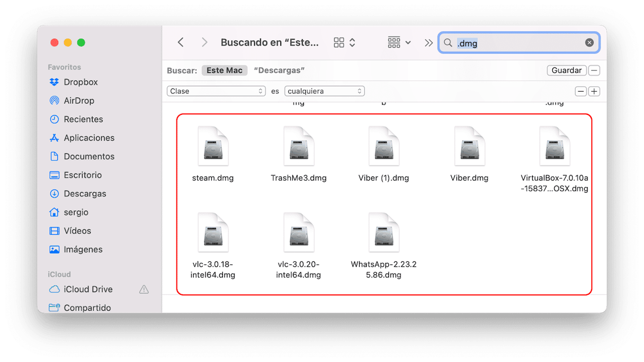This screenshot has height=362, width=644.
Task: Select the steam.dmg file icon
Action: (x=213, y=146)
